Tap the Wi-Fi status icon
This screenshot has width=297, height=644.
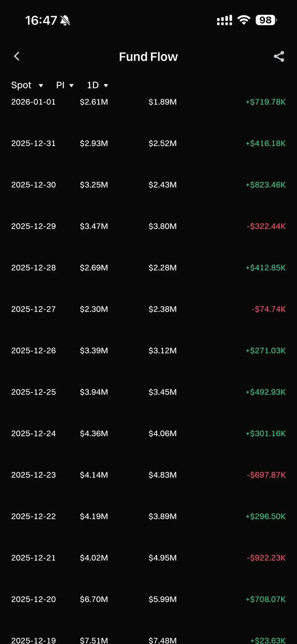pos(244,20)
